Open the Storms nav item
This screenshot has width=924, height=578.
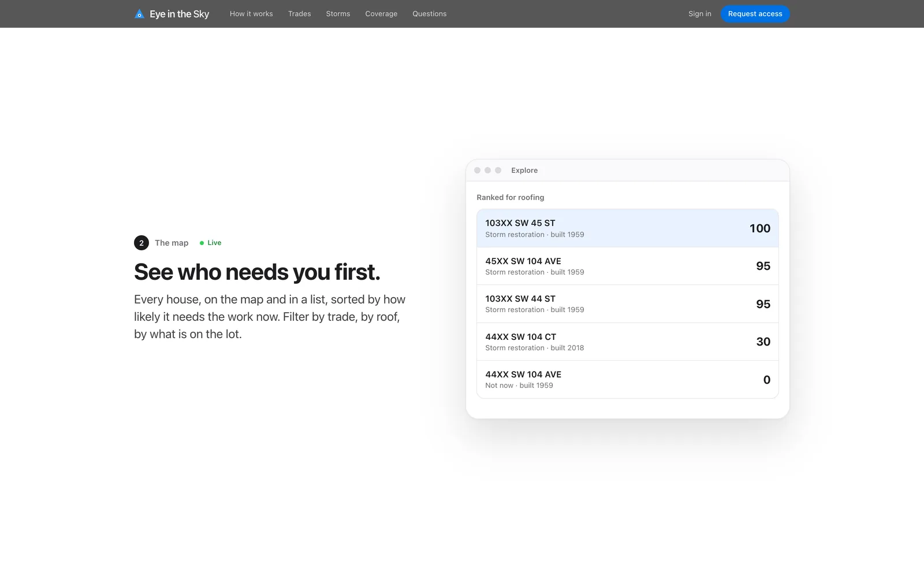[x=338, y=14]
